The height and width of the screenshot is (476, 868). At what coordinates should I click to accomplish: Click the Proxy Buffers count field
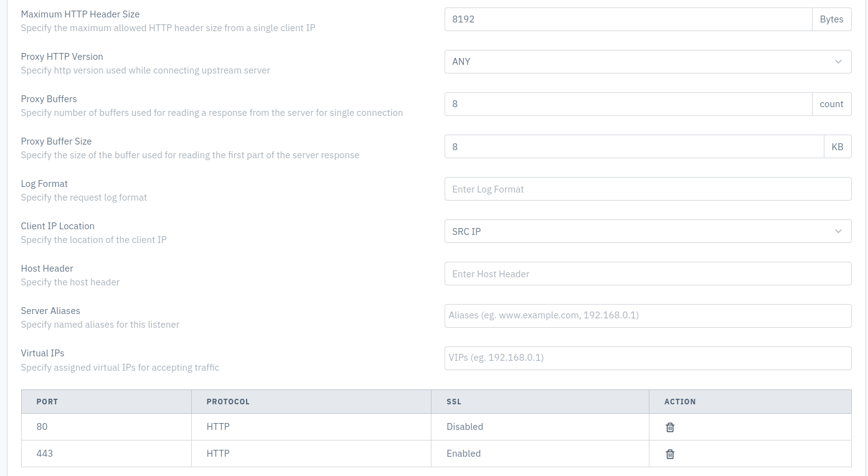pyautogui.click(x=628, y=104)
